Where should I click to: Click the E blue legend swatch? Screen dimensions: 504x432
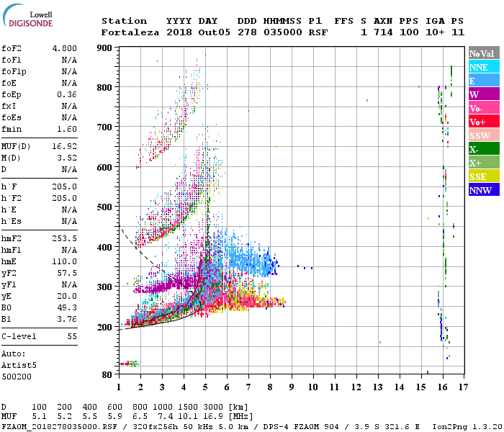tap(484, 81)
